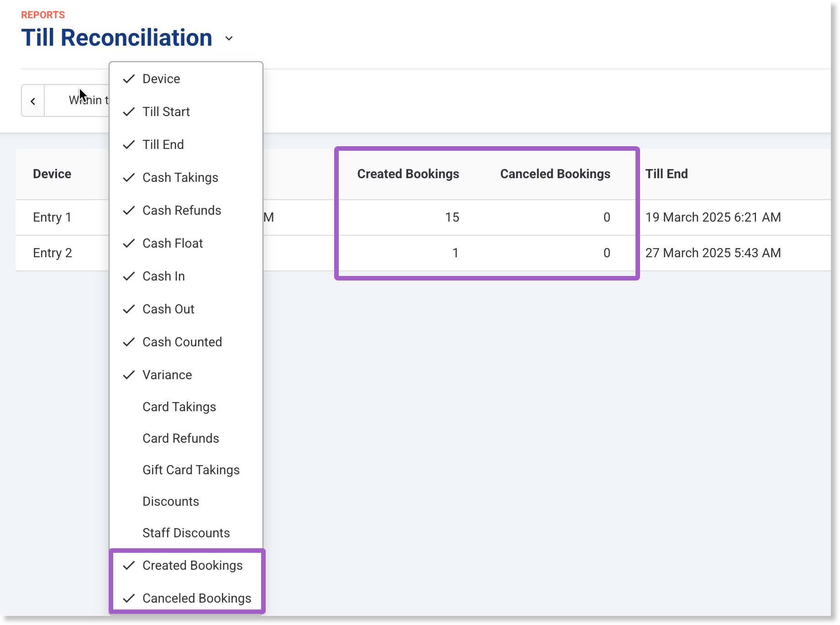Uncheck Cash Float in column list
840x625 pixels.
click(172, 244)
